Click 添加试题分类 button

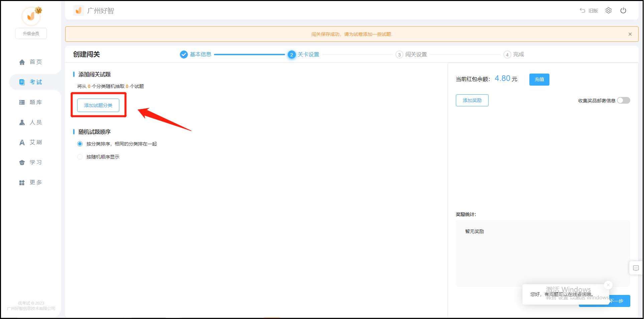98,105
